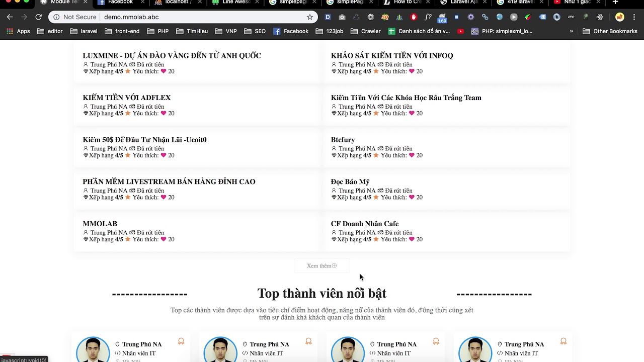644x362 pixels.
Task: Click the Top thành viên nổi bật heading
Action: (322, 293)
